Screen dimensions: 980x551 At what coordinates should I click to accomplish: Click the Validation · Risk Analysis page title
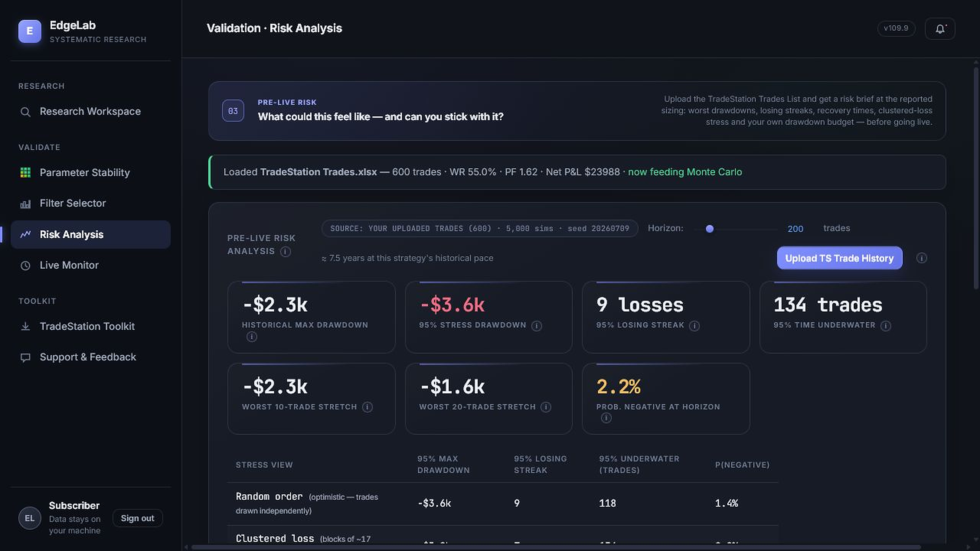[x=274, y=28]
